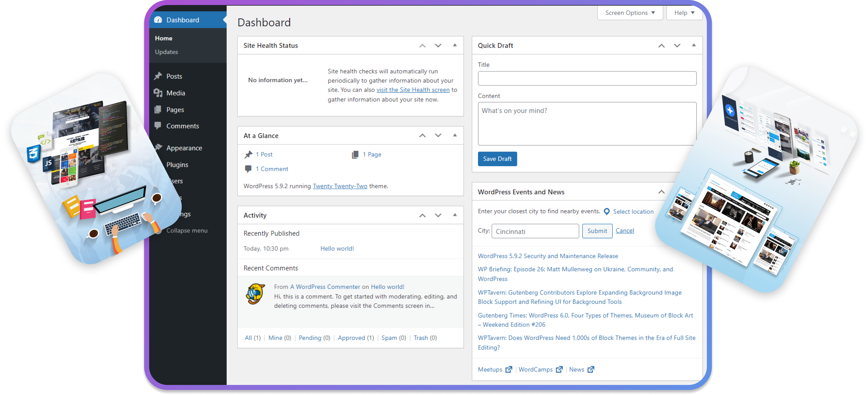This screenshot has height=395, width=868.
Task: Move WordPress Events and News panel up
Action: click(662, 192)
